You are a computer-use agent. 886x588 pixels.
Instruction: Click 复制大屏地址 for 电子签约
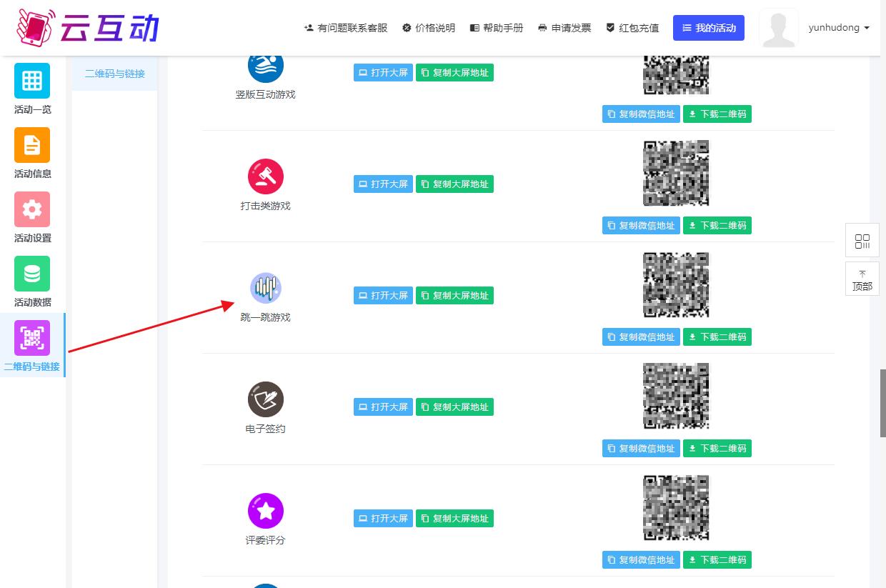454,407
